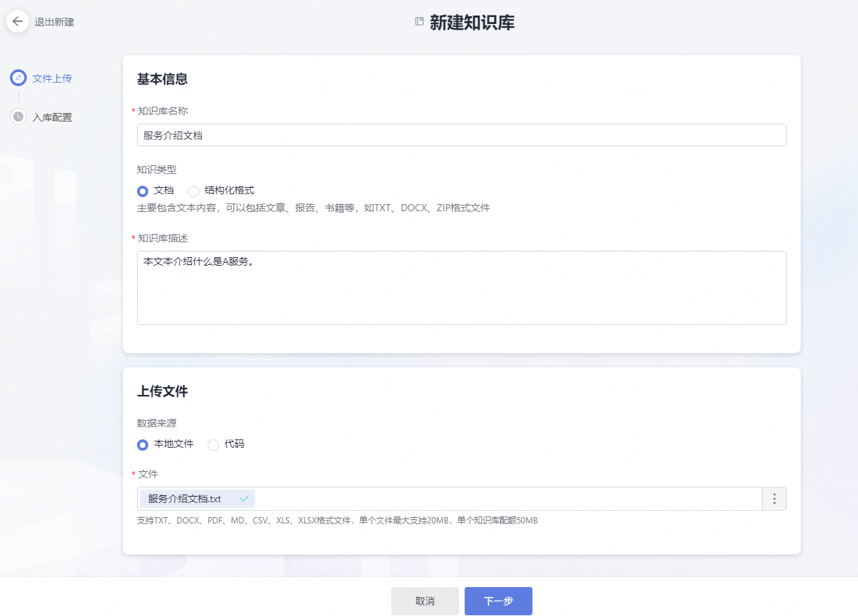Click the back arrow beside 退出新建
Viewport: 858px width, 616px height.
tap(18, 21)
